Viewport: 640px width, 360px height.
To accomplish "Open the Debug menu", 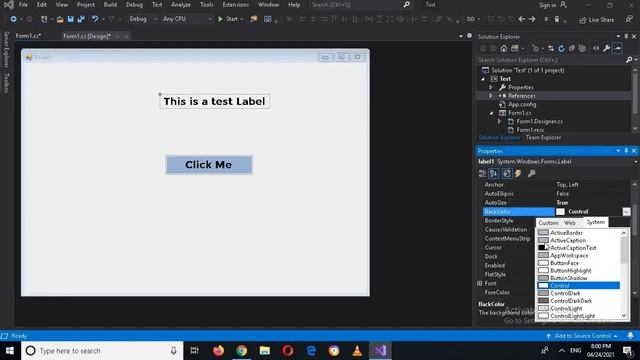I will coord(134,5).
